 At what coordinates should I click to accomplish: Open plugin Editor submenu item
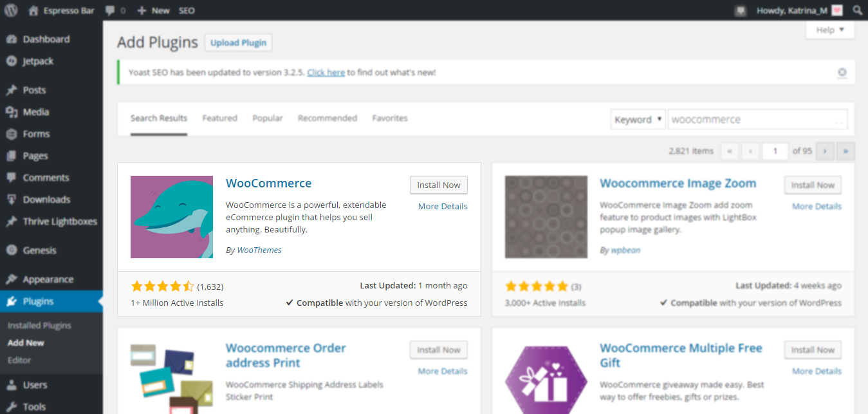point(19,361)
